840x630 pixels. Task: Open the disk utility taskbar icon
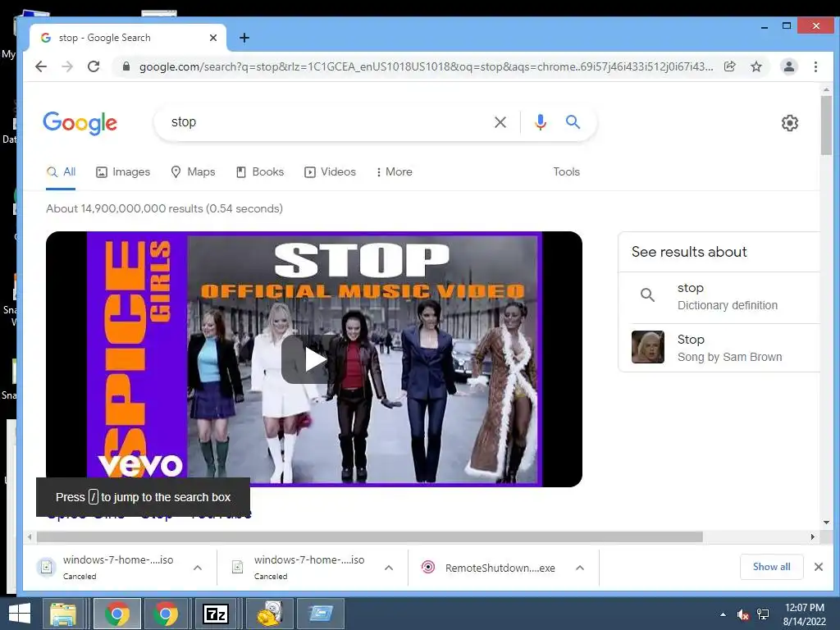pos(269,614)
